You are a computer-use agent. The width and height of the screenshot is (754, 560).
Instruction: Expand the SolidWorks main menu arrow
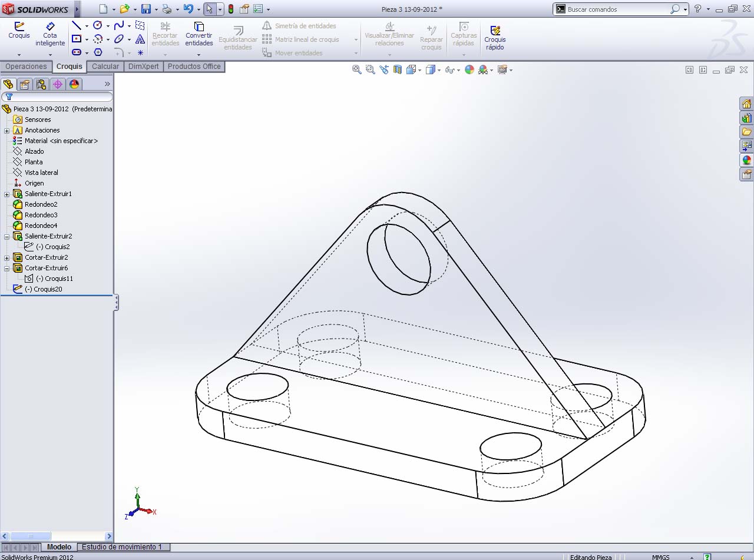click(x=77, y=9)
